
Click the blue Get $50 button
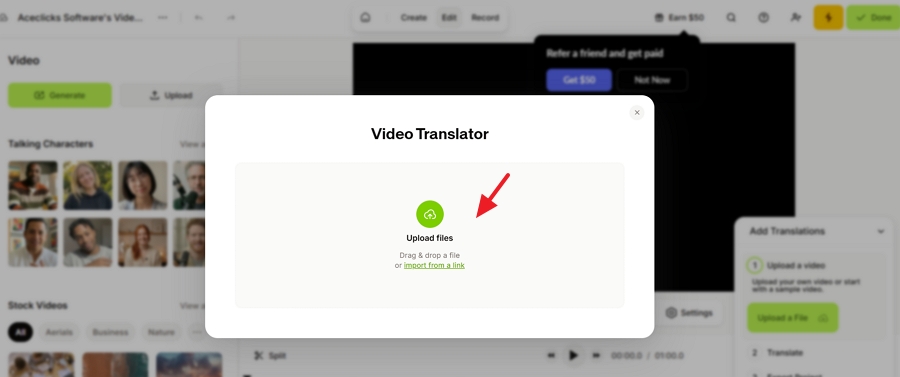point(579,80)
